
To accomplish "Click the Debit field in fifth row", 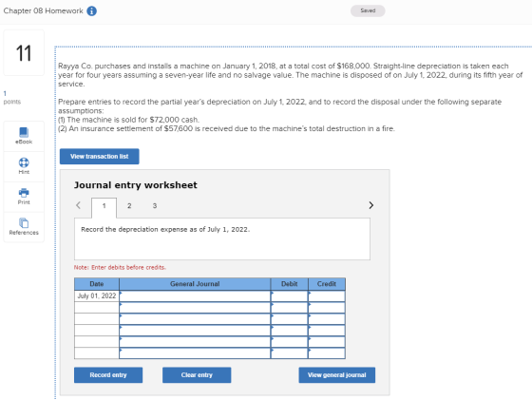I will tap(290, 342).
